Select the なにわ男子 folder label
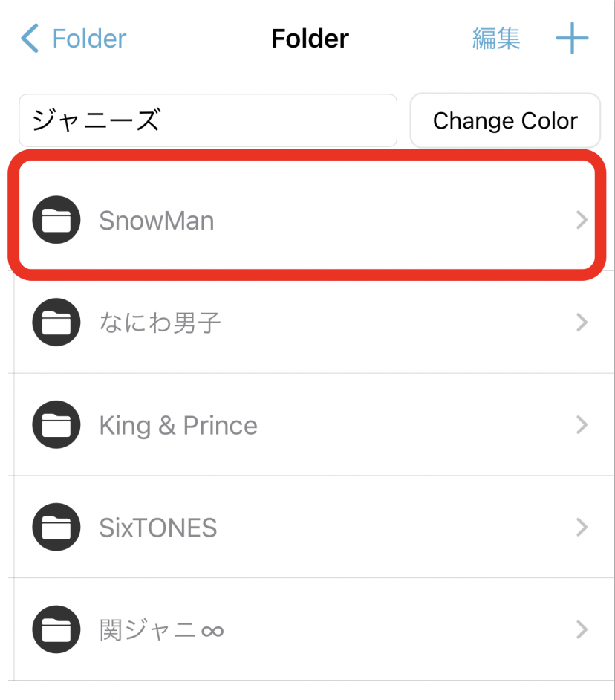 (x=160, y=323)
